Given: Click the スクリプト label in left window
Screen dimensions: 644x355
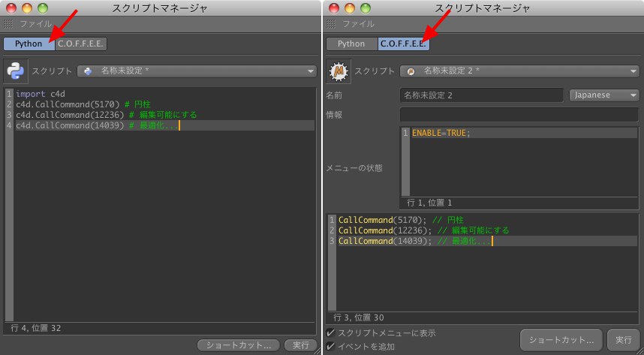Looking at the screenshot, I should coord(52,71).
